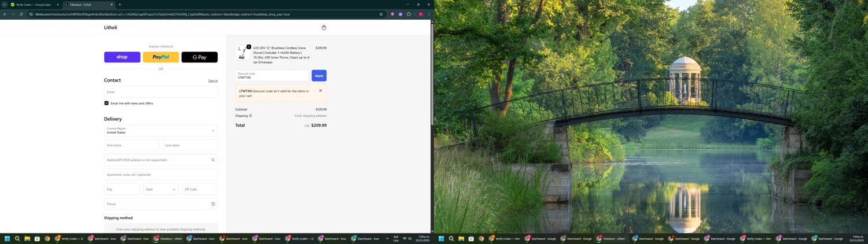Show the Shipping help question icon

click(x=250, y=116)
